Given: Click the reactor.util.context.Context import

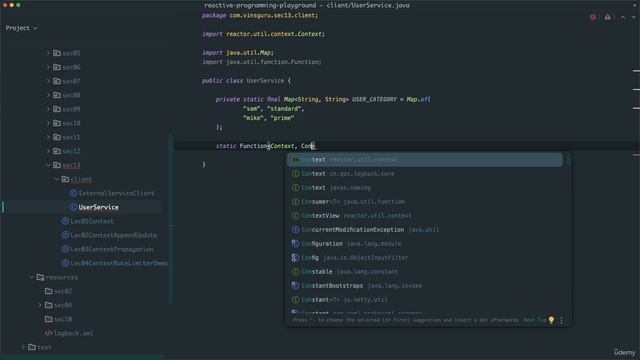Looking at the screenshot, I should 263,34.
